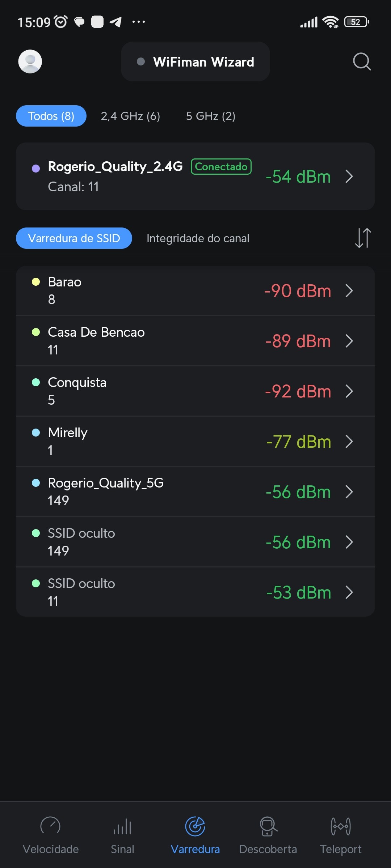Viewport: 391px width, 868px height.
Task: Filter networks by 2,4 GHz (6)
Action: tap(130, 116)
